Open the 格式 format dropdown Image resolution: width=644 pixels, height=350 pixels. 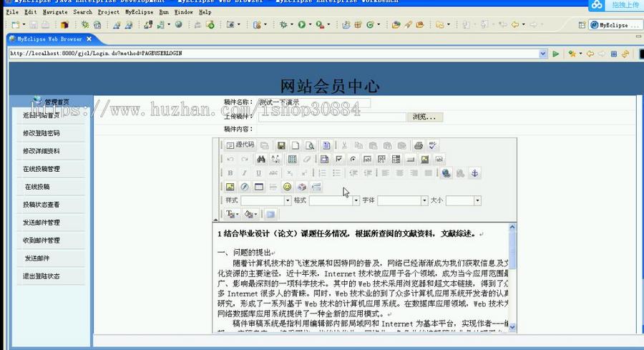356,200
